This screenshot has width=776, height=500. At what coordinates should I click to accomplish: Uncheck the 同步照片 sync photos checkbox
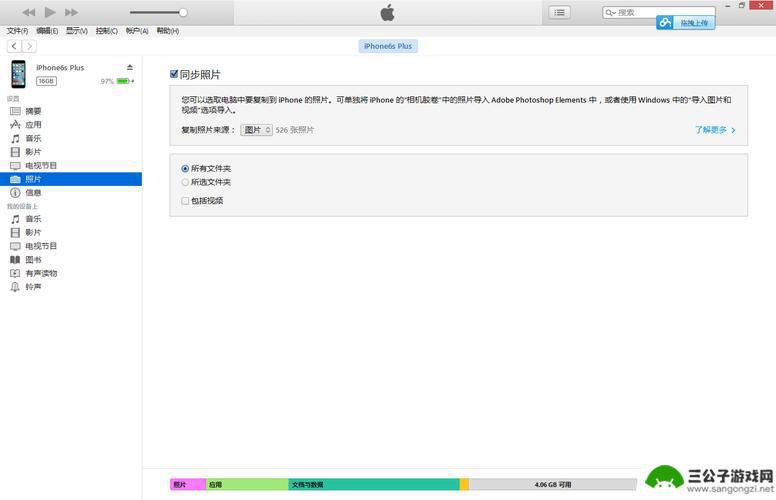[174, 74]
